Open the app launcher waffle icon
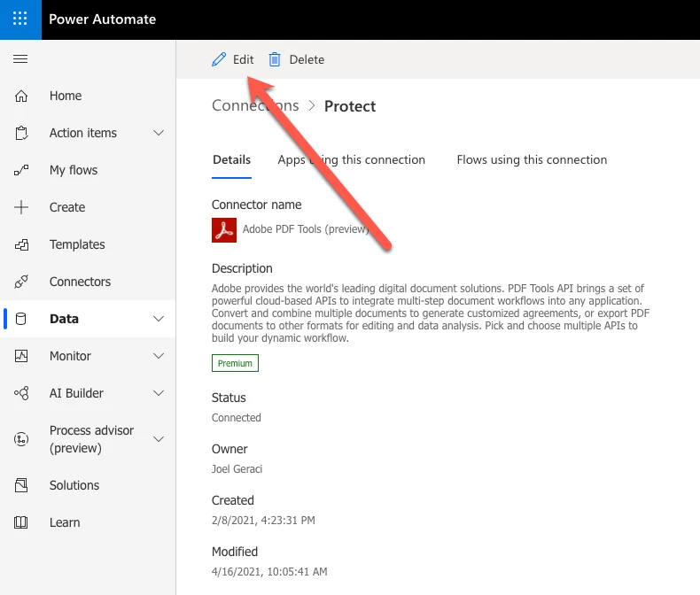 [20, 19]
